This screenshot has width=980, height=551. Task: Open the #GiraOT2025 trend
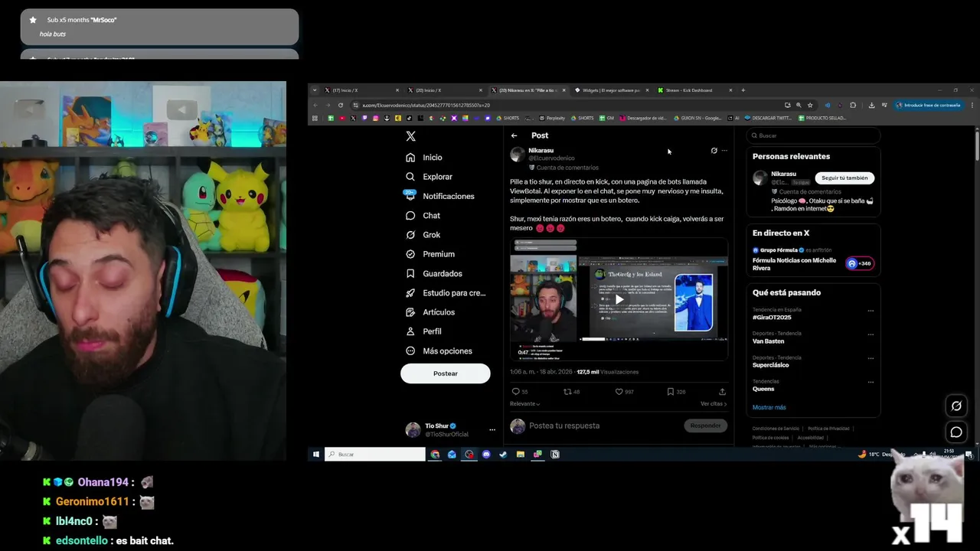point(772,317)
